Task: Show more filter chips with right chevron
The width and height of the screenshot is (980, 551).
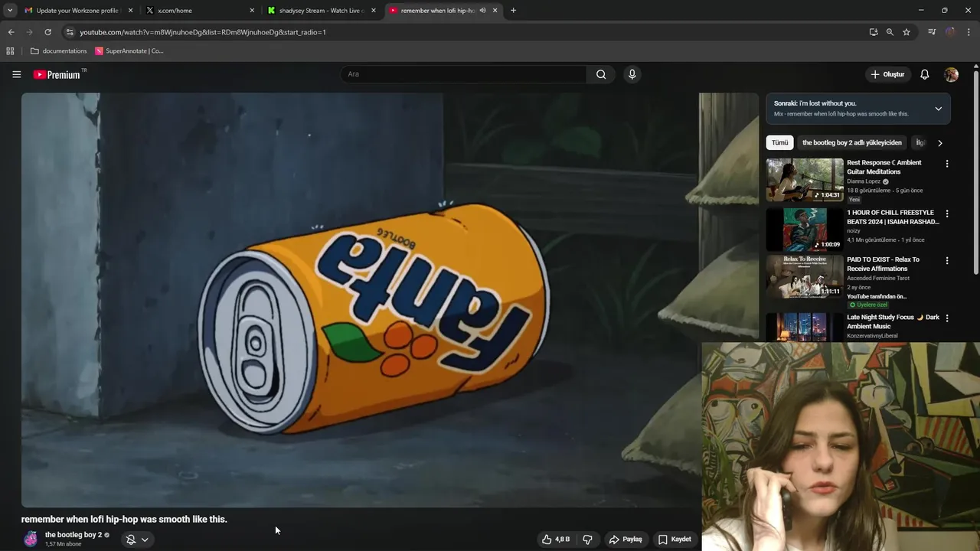Action: click(x=940, y=143)
